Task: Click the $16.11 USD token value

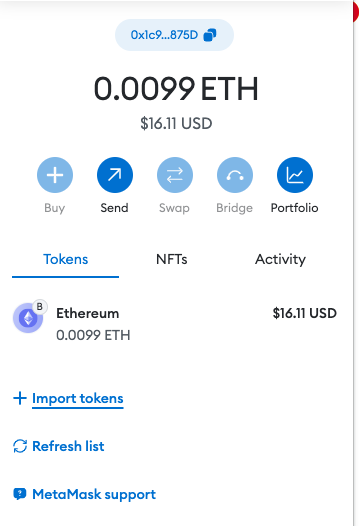Action: click(305, 313)
